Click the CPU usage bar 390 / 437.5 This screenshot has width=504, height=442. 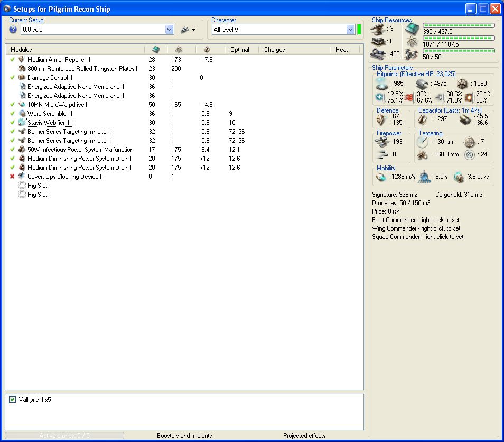point(459,25)
